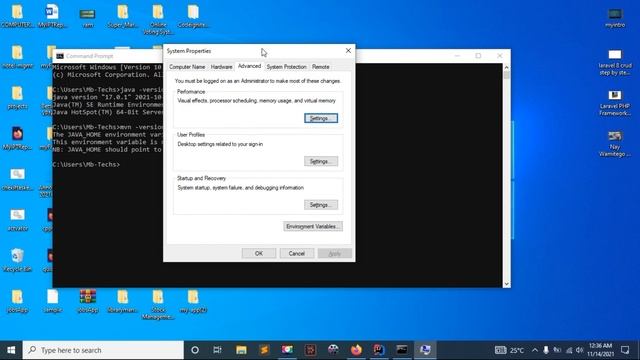640x360 pixels.
Task: Select the Super Mar... folder icon
Action: [123, 16]
